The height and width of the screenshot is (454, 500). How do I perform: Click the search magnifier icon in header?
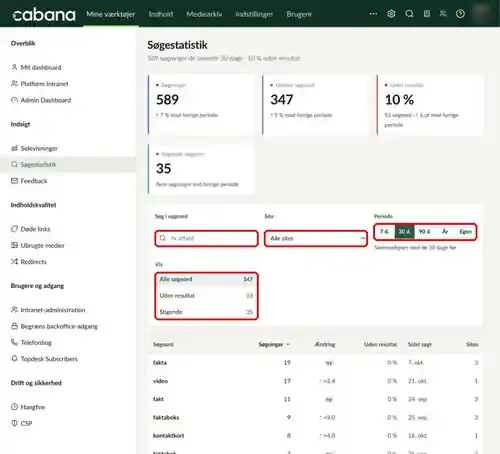click(x=409, y=14)
